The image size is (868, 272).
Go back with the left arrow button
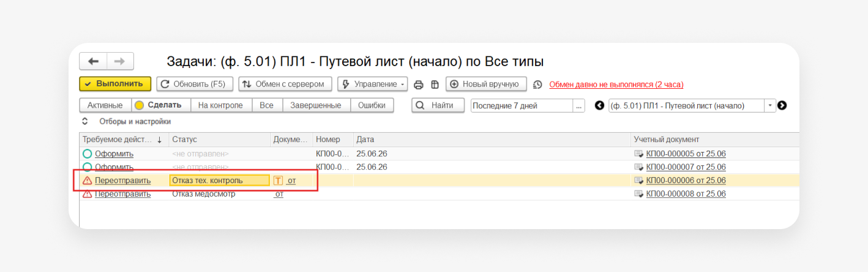93,61
